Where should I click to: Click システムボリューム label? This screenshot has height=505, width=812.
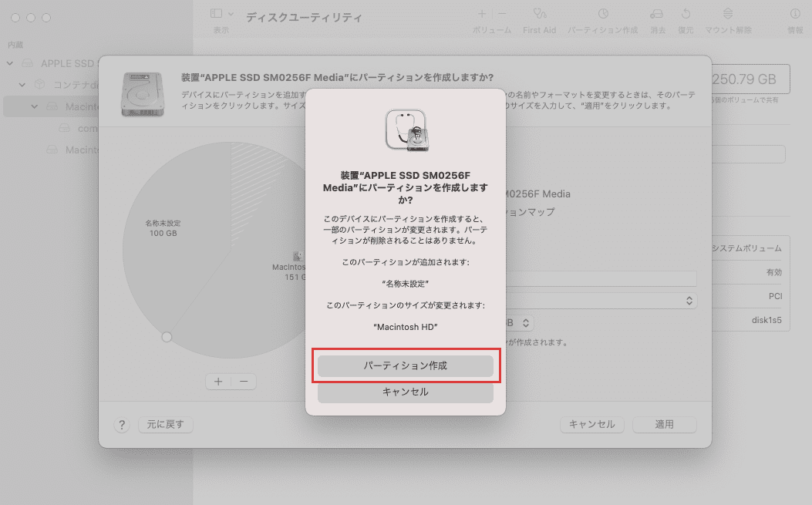[746, 248]
